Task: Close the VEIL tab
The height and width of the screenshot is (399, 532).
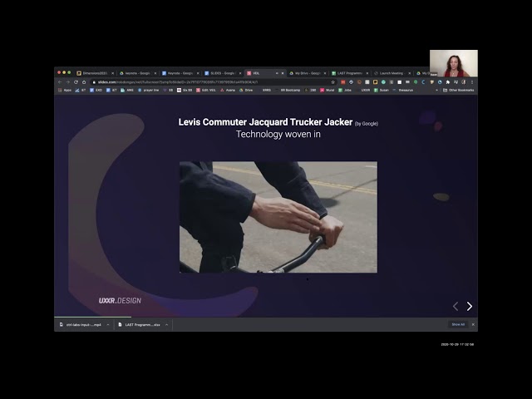Action: pos(283,73)
